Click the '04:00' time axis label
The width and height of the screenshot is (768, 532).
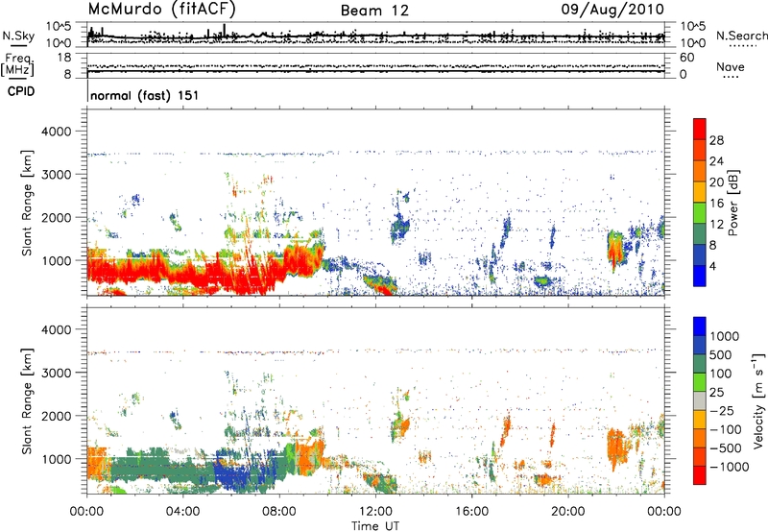coord(182,512)
